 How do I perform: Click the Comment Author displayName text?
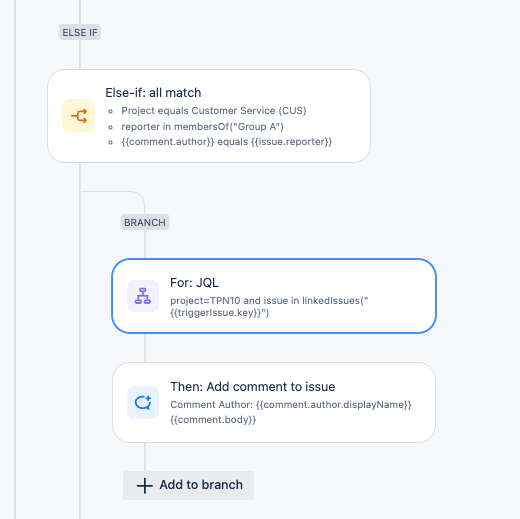click(x=291, y=405)
